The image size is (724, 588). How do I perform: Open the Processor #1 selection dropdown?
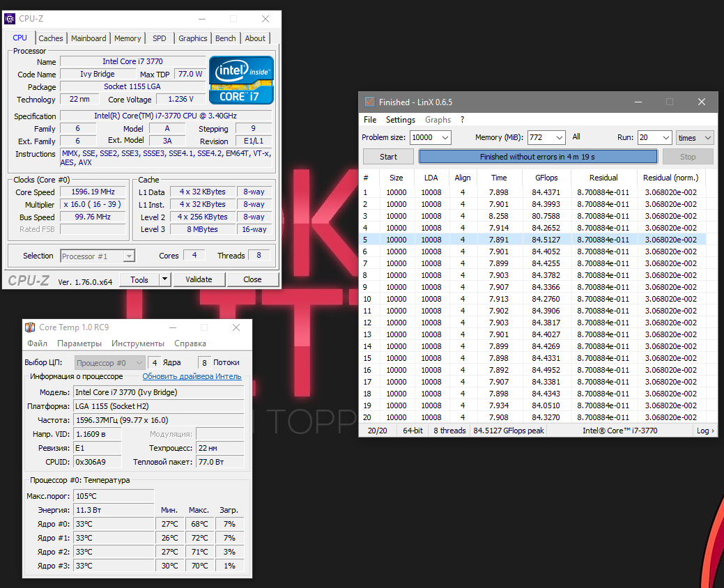coord(98,256)
